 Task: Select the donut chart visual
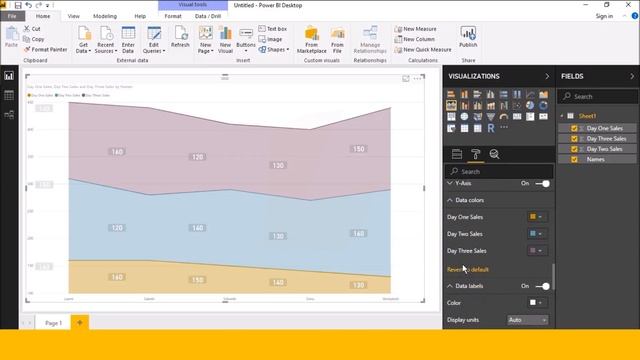(543, 106)
